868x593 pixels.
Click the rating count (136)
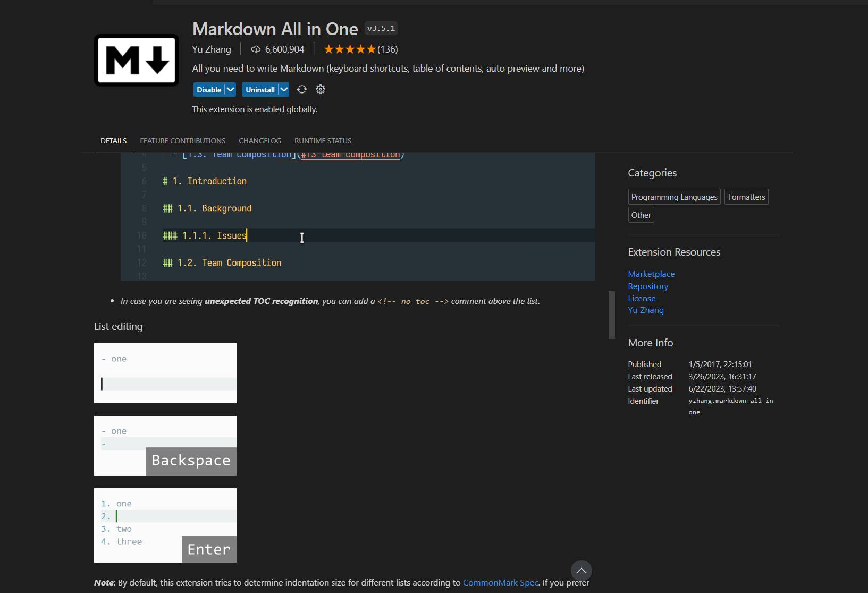coord(387,49)
